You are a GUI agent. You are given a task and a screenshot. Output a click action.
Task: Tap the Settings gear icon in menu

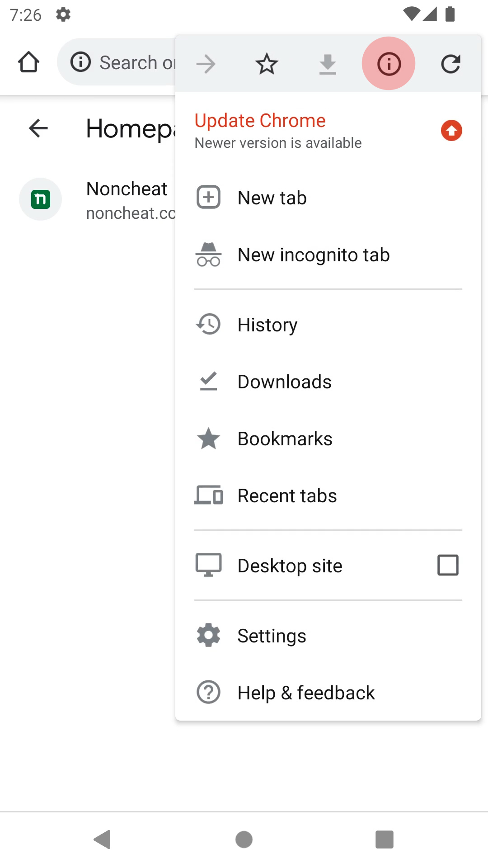208,635
